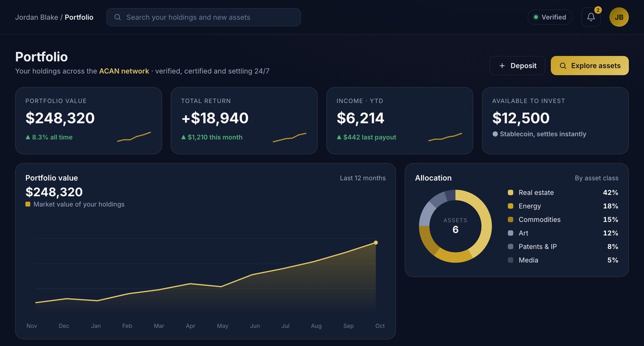Click the up arrow beside $1,210 this month

click(x=184, y=137)
